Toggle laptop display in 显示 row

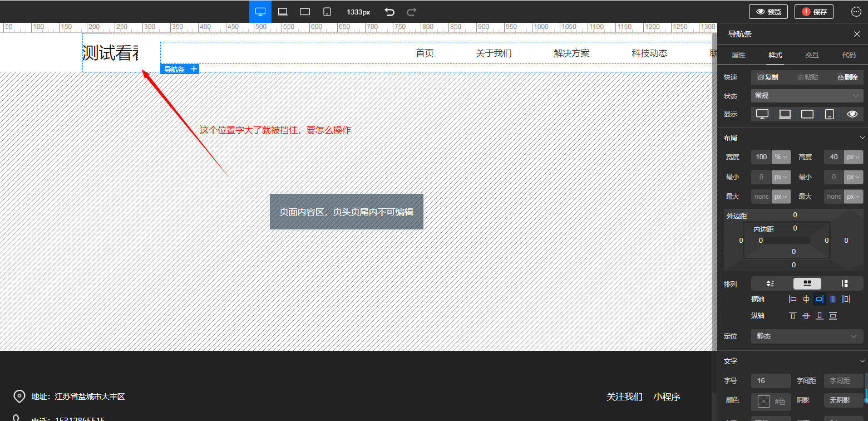pyautogui.click(x=785, y=114)
